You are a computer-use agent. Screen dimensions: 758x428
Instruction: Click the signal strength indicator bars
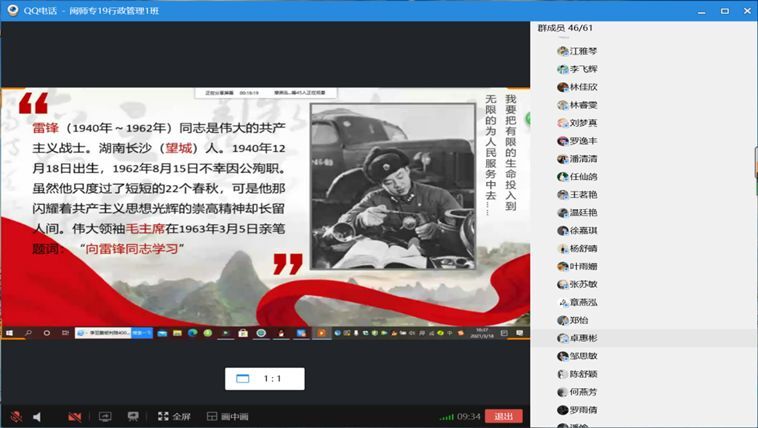tap(447, 416)
